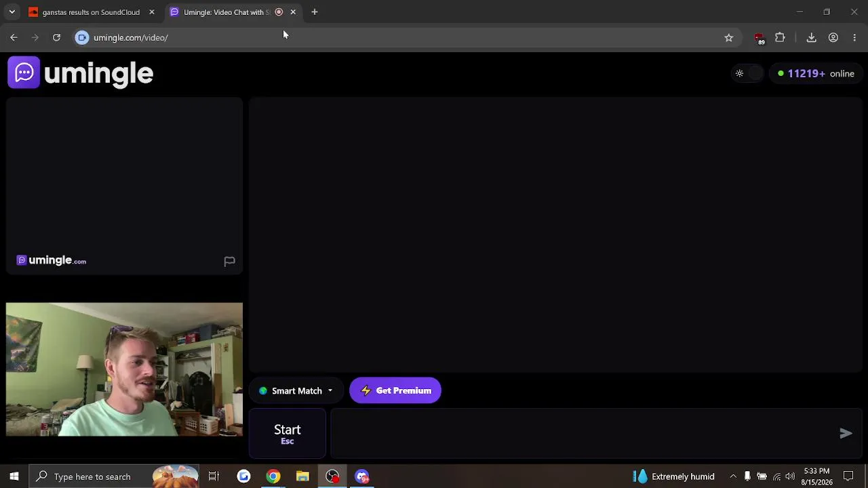
Task: Open the red extension icon with badge
Action: pyautogui.click(x=759, y=38)
